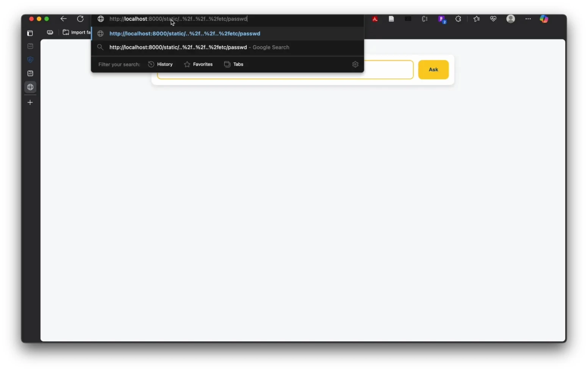Open the Adobe Acrobat extension

point(375,19)
